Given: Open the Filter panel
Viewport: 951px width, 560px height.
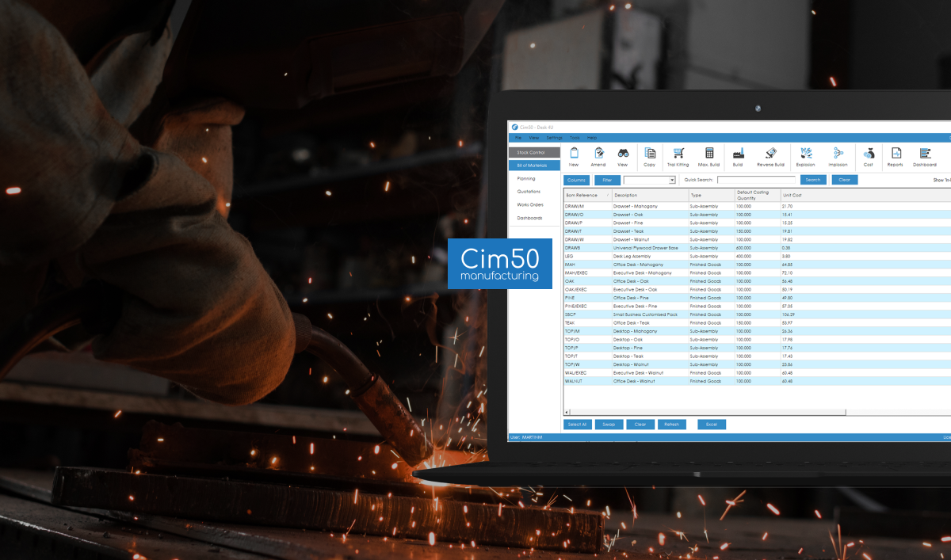Looking at the screenshot, I should [x=607, y=180].
